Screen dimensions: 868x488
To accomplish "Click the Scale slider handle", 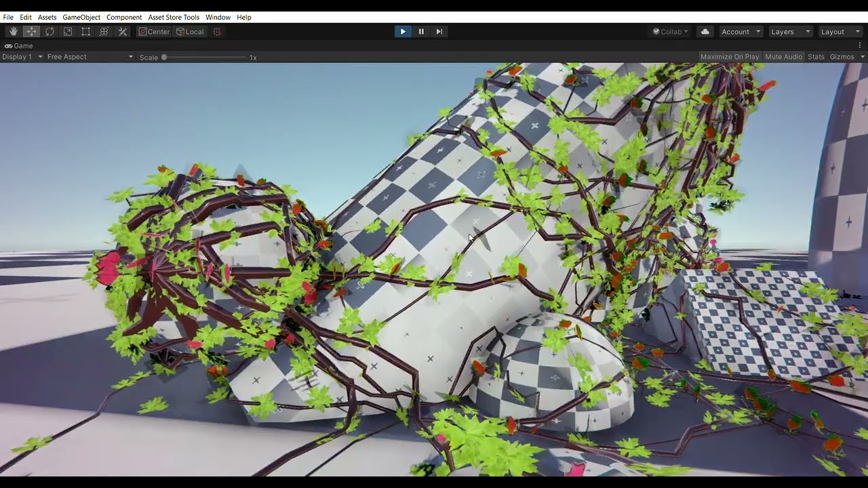I will pos(164,58).
